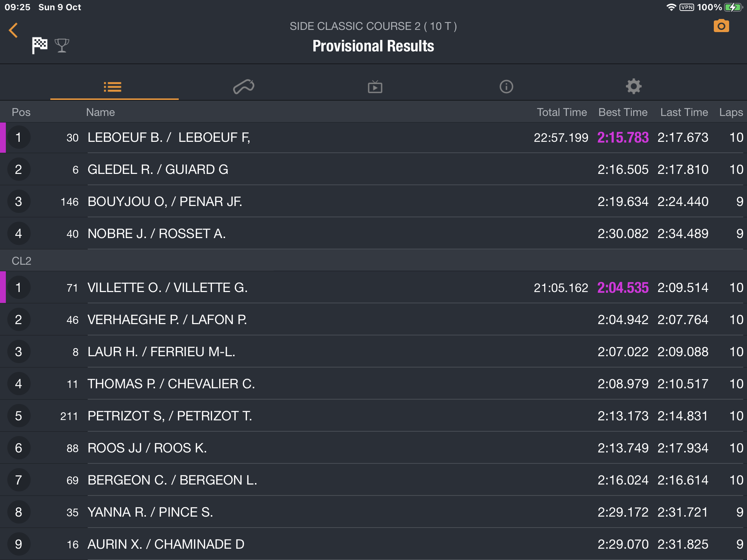The width and height of the screenshot is (747, 560).
Task: Select the PETRIZOT S, / PETRIZOT T. row
Action: coord(373,416)
